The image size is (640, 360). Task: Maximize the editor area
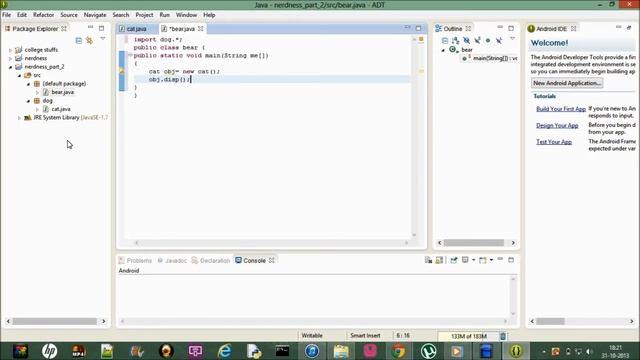pyautogui.click(x=418, y=28)
